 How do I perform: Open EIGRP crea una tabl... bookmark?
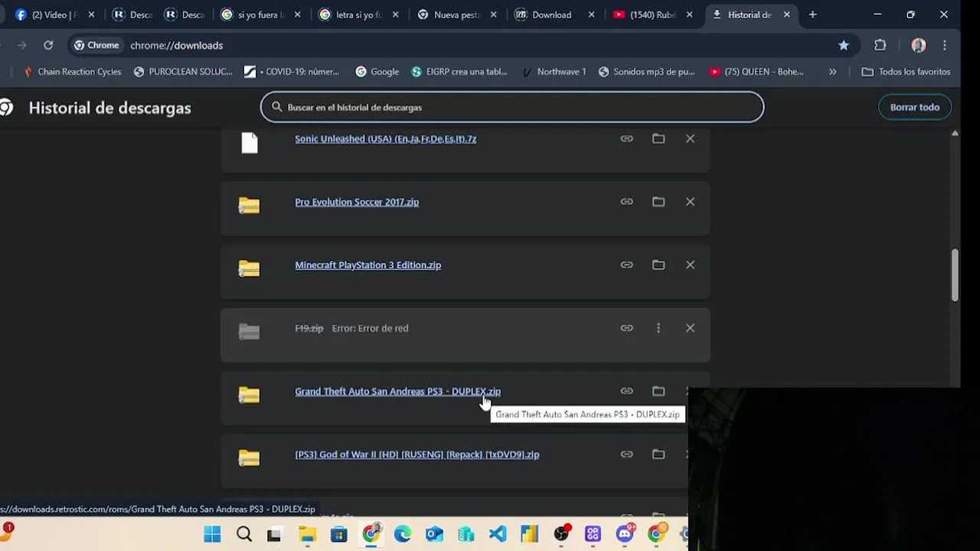[x=459, y=72]
